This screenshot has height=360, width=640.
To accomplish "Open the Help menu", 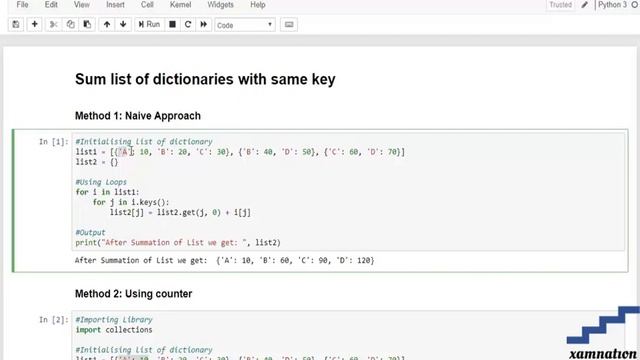I will point(258,5).
